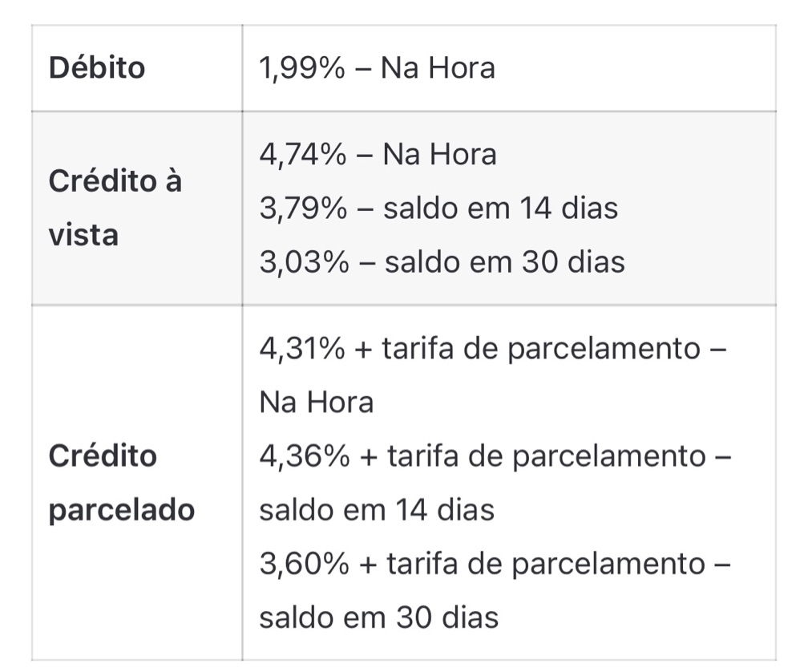Screen dimensions: 808x672
Task: Click the 3,79% – saldo em 14 dias text
Action: tap(438, 208)
